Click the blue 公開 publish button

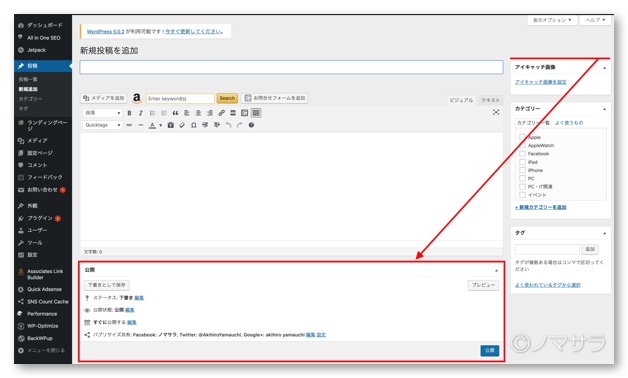pos(489,350)
